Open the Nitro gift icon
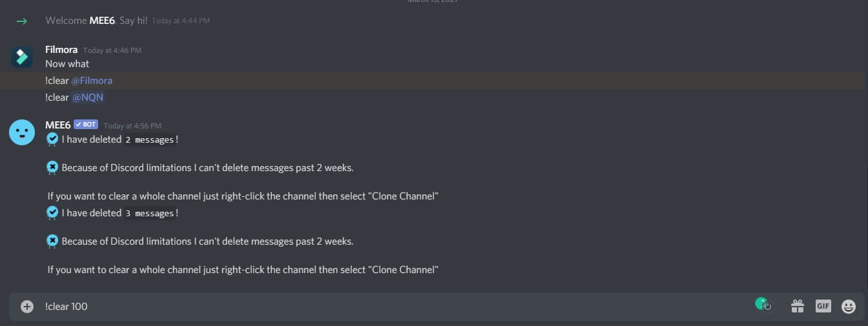The width and height of the screenshot is (868, 326). 798,307
